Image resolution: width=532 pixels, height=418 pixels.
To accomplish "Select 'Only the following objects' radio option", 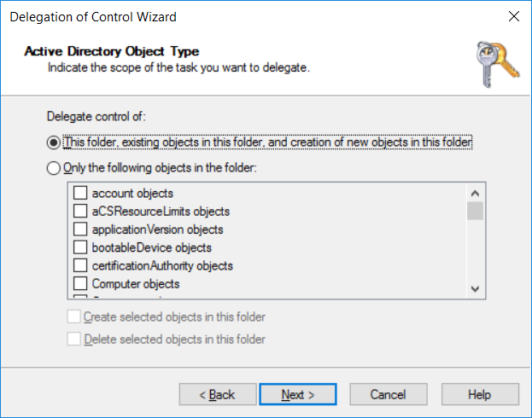I will click(x=53, y=168).
